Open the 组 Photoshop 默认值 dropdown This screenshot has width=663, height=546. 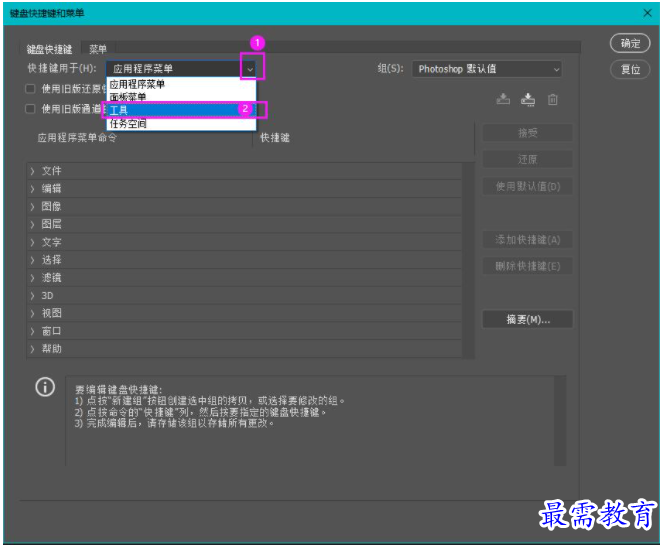pyautogui.click(x=487, y=69)
